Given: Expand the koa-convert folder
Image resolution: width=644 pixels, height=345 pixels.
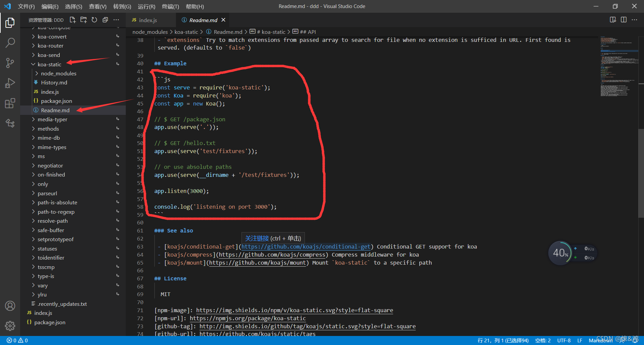Looking at the screenshot, I should click(73, 37).
